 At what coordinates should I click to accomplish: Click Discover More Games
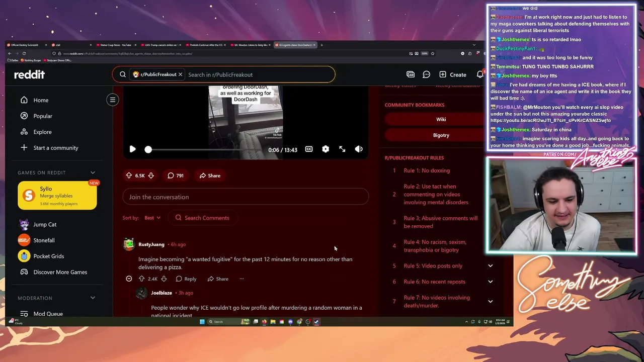[59, 272]
